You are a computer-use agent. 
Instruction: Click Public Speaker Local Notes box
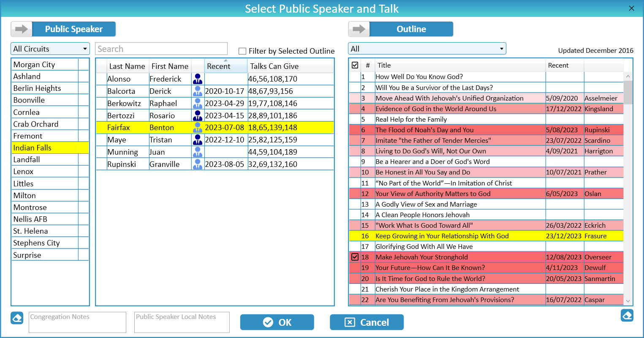coord(182,322)
